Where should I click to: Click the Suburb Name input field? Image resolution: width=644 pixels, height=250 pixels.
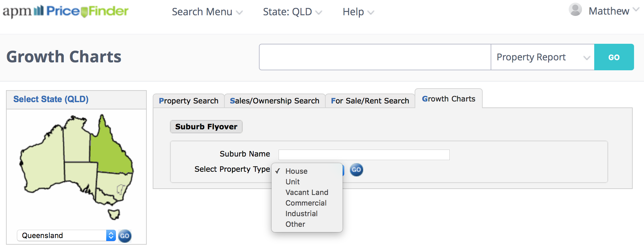pos(364,155)
